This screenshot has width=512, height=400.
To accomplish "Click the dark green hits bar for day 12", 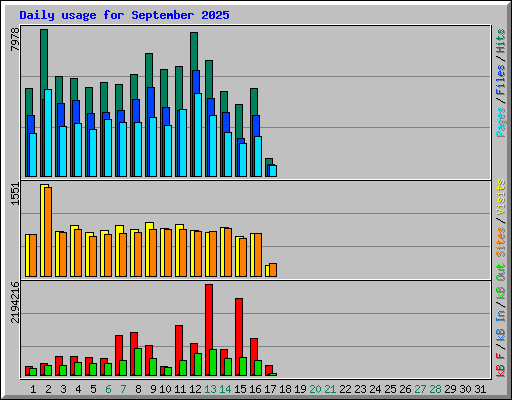I will [194, 52].
